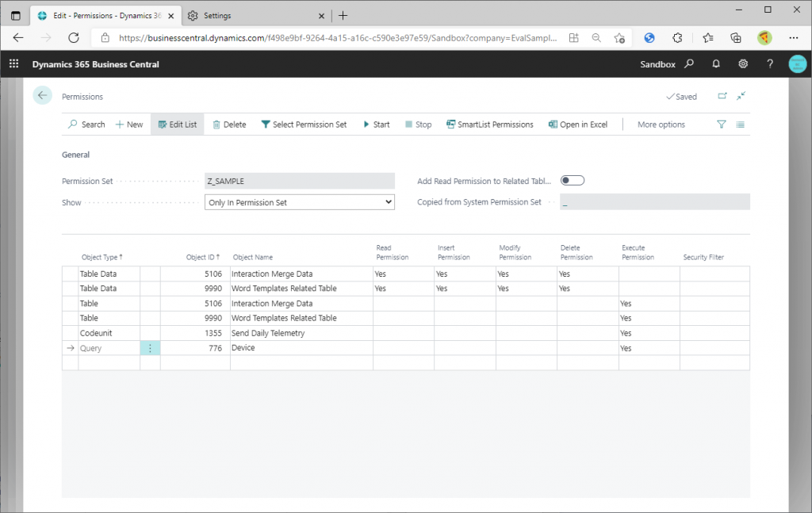Choose Select Permission Set action
Viewport: 812px width, 513px height.
coord(304,124)
